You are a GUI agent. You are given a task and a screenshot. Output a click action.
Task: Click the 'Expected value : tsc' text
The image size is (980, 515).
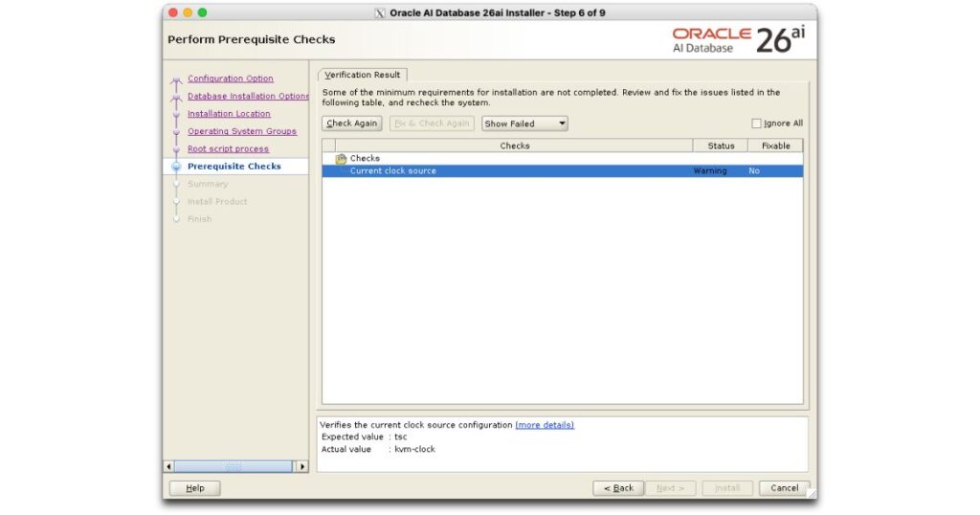365,437
